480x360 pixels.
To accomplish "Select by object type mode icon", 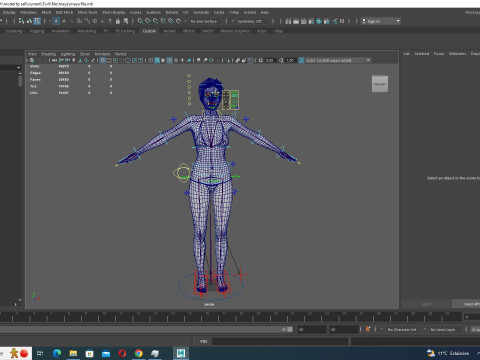I will point(29,21).
